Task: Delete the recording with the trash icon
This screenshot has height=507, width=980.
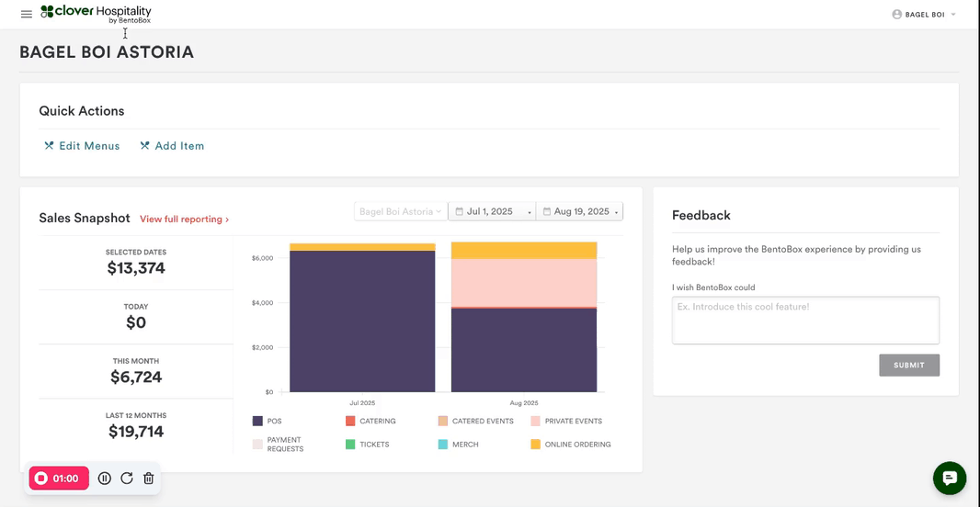Action: (148, 479)
